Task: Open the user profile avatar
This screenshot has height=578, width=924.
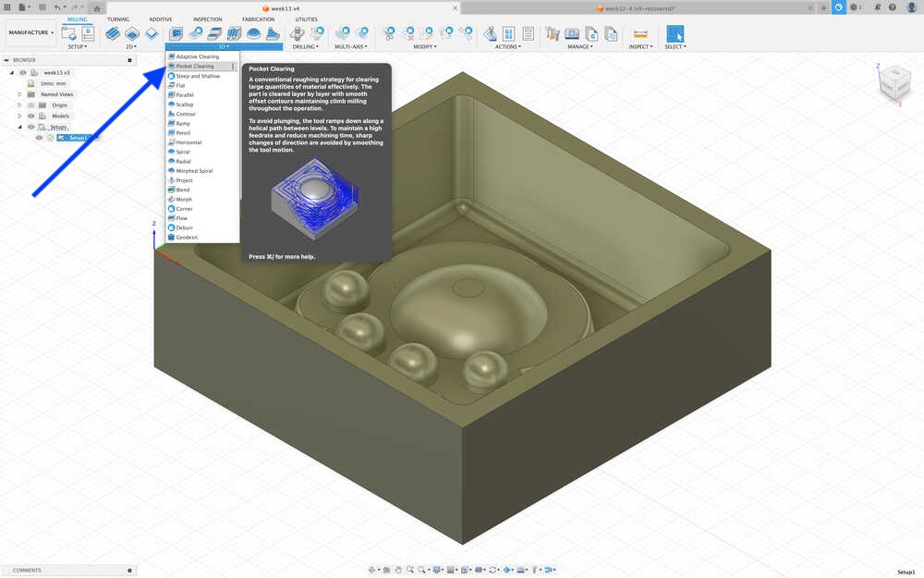Action: pyautogui.click(x=912, y=7)
